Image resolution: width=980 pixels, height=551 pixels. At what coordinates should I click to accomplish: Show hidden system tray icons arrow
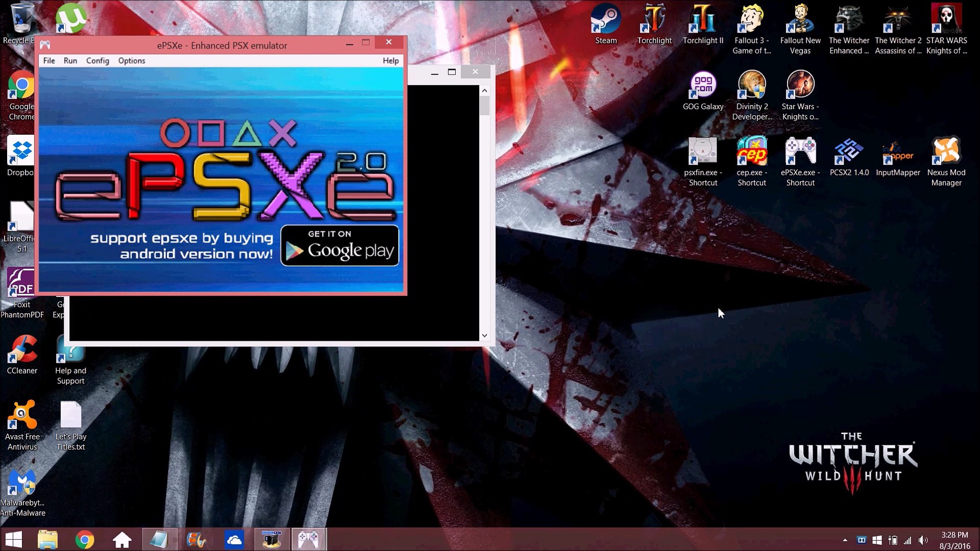tap(845, 540)
